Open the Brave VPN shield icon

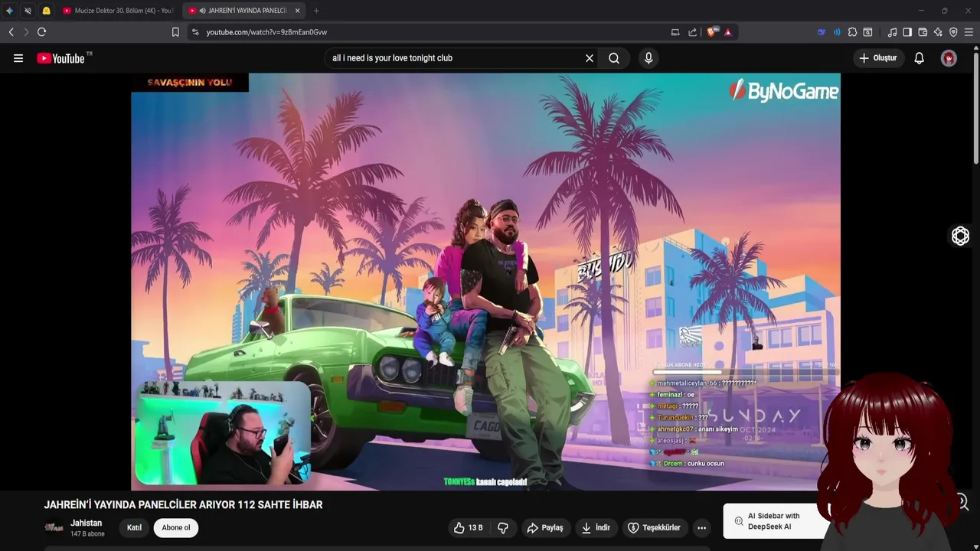[953, 32]
